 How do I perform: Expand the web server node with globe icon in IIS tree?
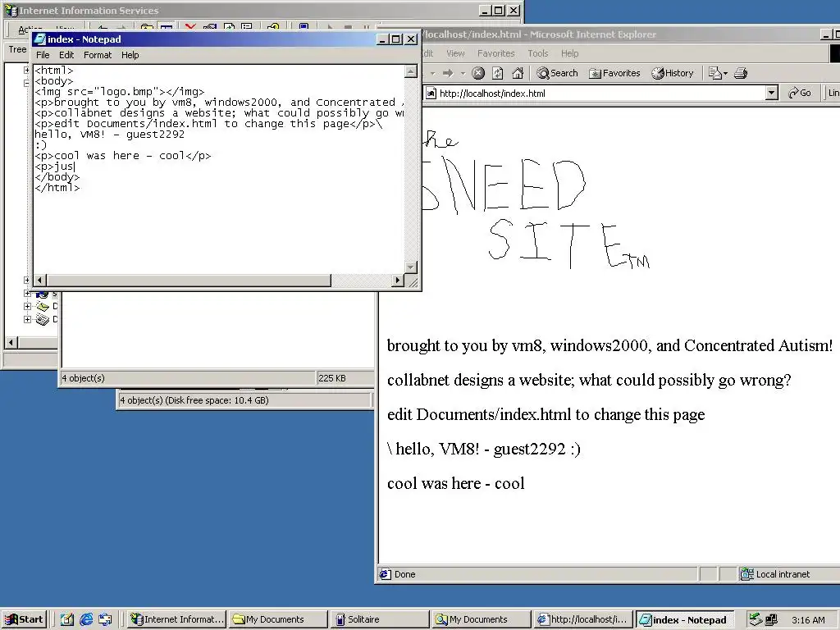click(27, 293)
